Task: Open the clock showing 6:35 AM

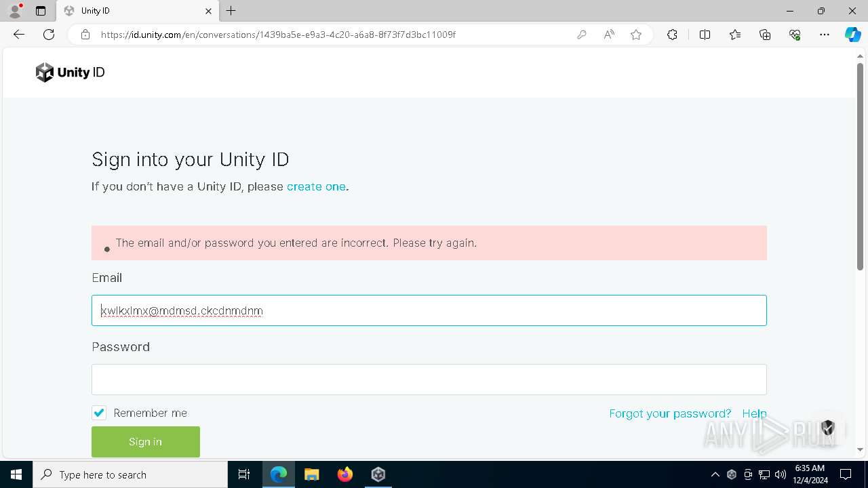Action: click(809, 474)
